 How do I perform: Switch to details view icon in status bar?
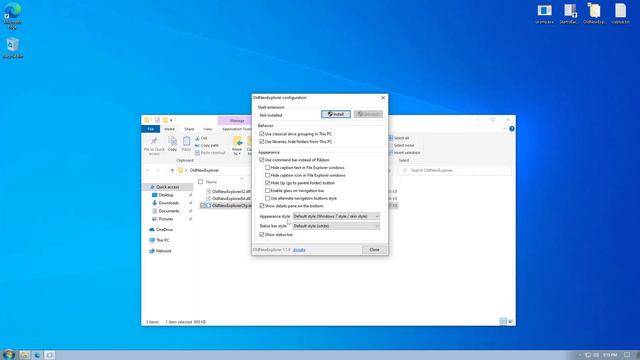[503, 322]
